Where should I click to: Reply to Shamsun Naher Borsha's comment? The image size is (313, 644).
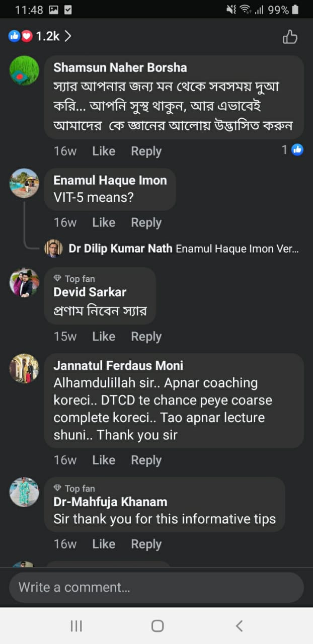click(146, 151)
